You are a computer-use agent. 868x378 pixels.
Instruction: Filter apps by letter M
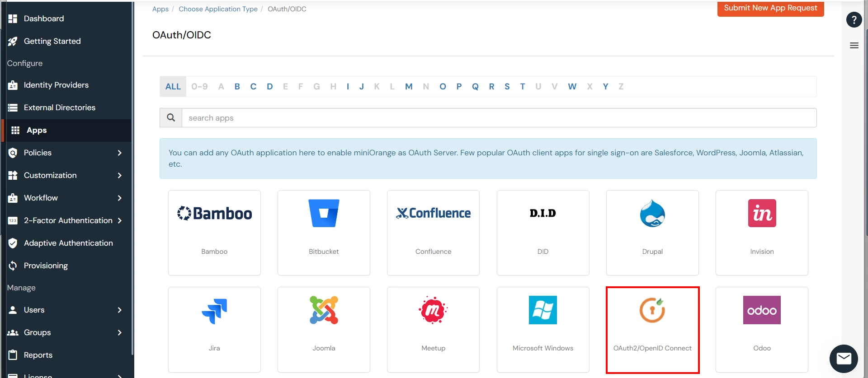409,86
